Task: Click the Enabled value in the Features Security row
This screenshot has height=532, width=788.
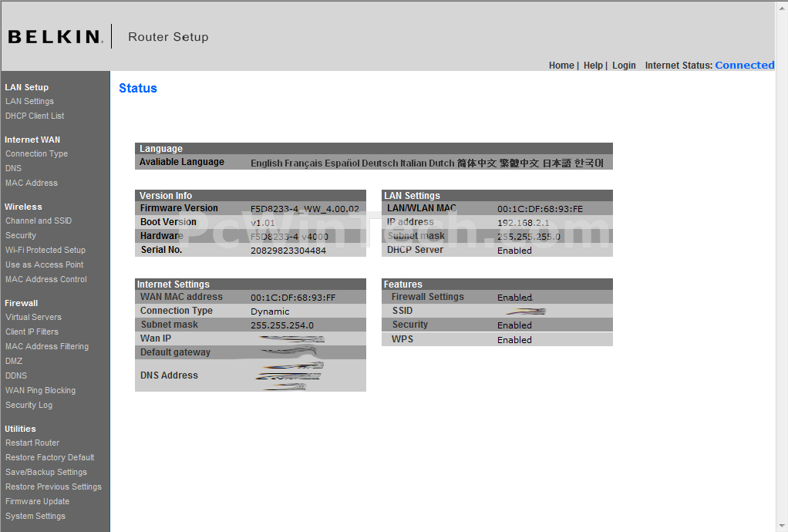Action: coord(514,325)
